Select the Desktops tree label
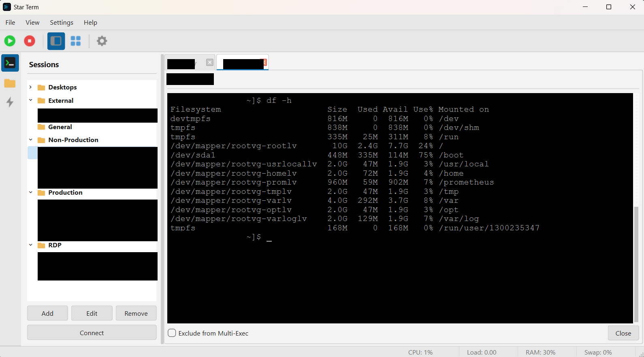This screenshot has width=644, height=357. point(62,87)
